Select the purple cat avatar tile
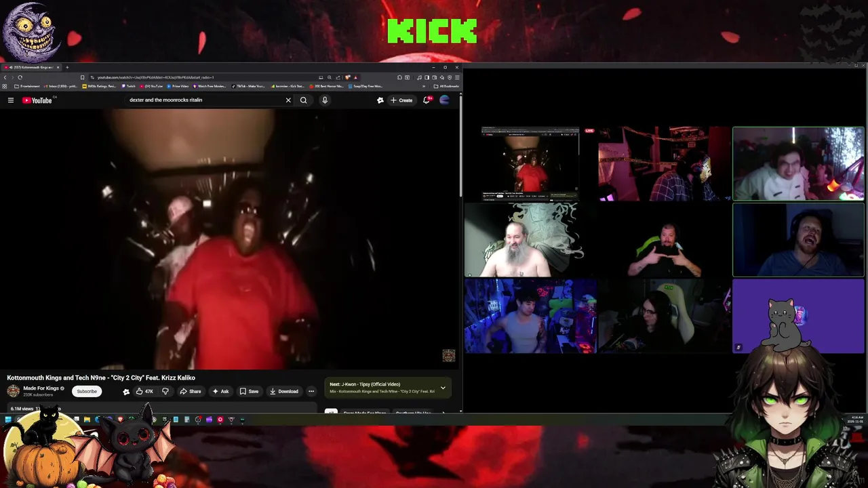868x488 pixels. [798, 316]
